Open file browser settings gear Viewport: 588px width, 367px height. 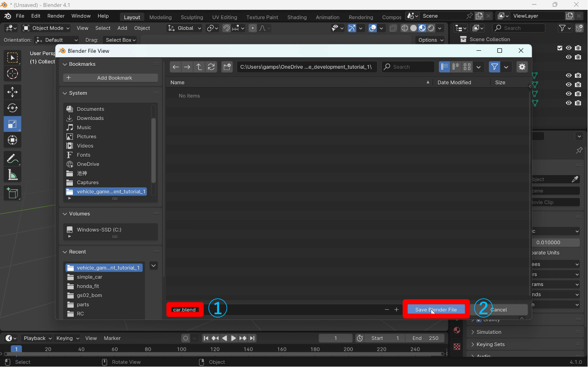(522, 67)
